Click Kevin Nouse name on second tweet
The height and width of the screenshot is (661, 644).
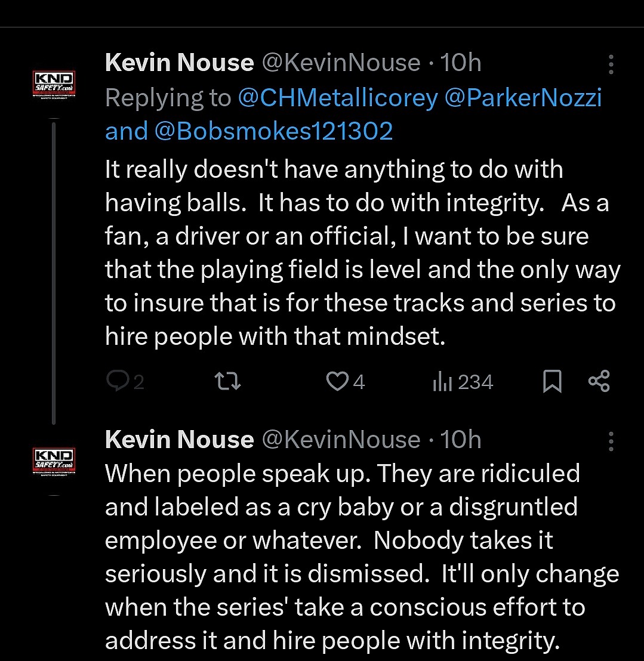pyautogui.click(x=179, y=440)
